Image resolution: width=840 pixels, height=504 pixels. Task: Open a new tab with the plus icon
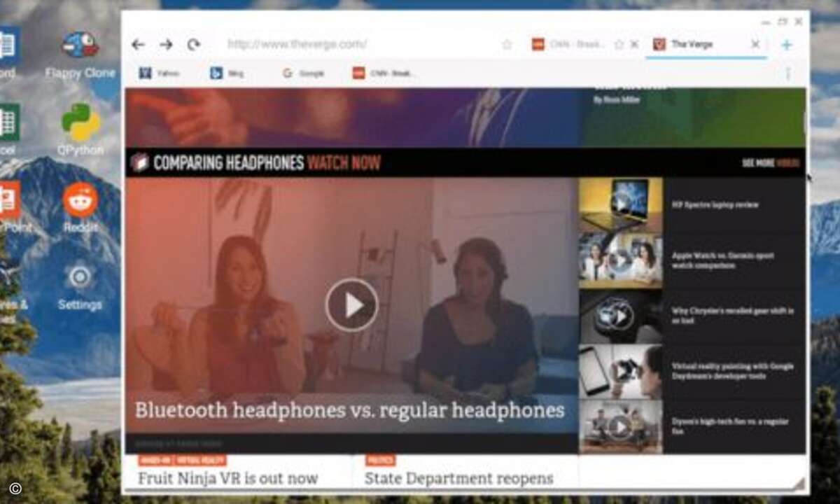coord(787,45)
